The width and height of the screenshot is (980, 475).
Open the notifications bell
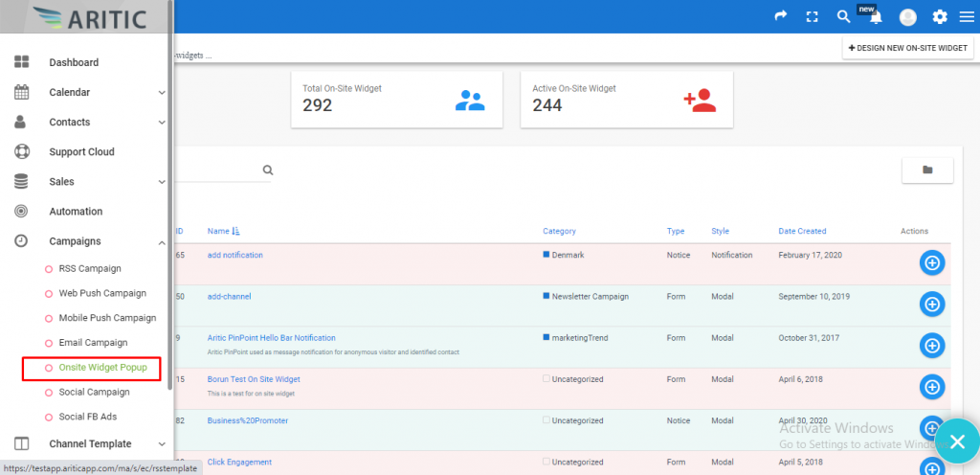[877, 17]
